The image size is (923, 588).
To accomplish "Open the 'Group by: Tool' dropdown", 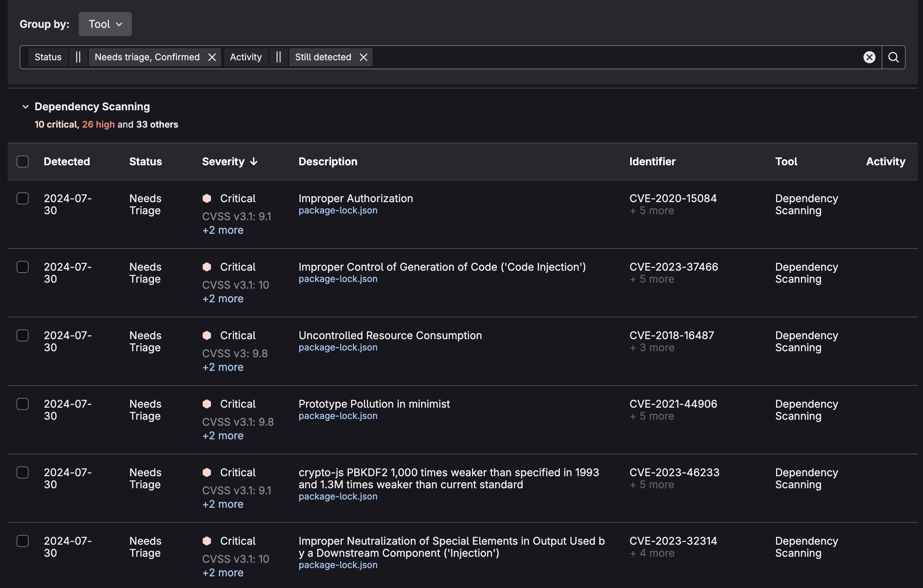I will [105, 24].
